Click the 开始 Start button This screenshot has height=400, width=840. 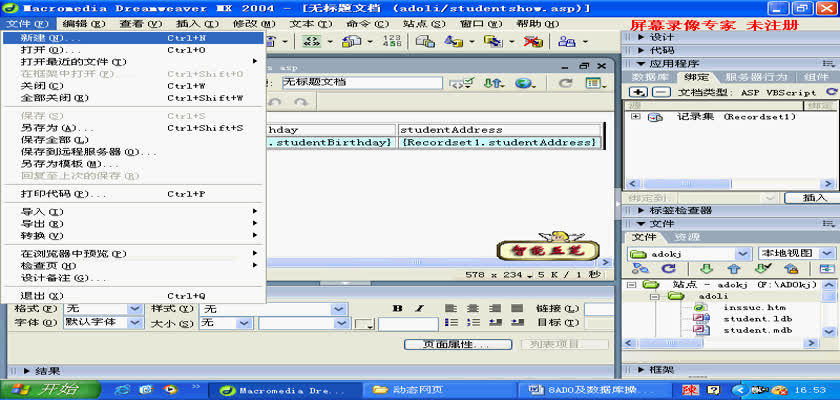(x=50, y=389)
